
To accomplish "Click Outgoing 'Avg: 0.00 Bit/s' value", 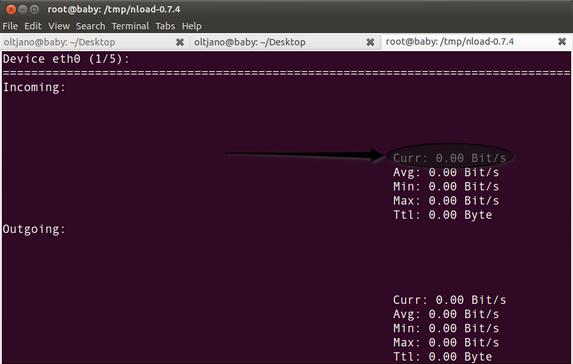I will [446, 314].
